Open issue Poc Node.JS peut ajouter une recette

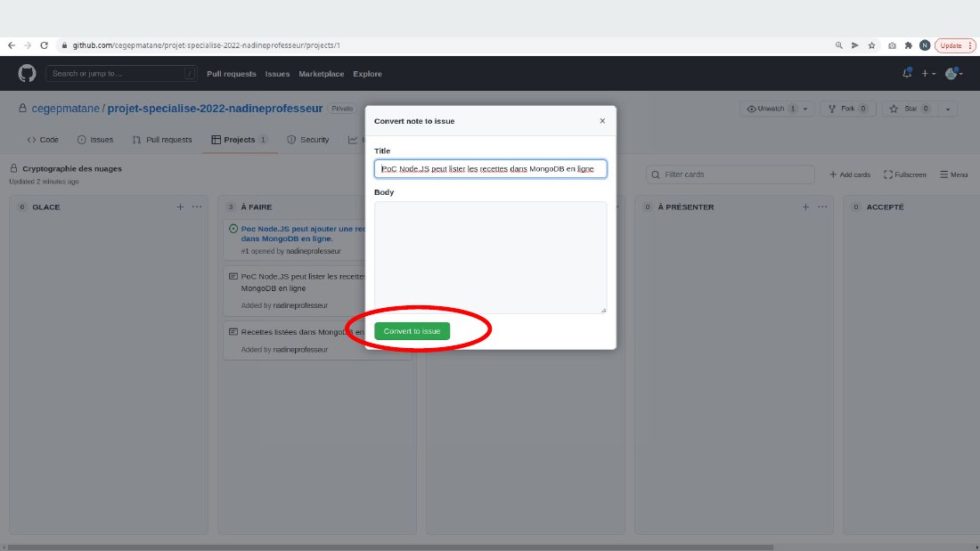click(303, 233)
